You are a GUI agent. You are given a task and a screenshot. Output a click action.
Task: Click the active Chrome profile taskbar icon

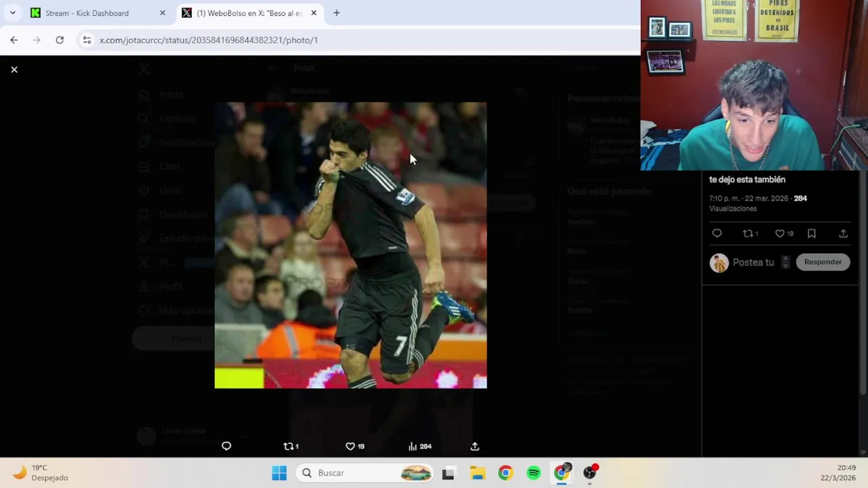coord(562,472)
